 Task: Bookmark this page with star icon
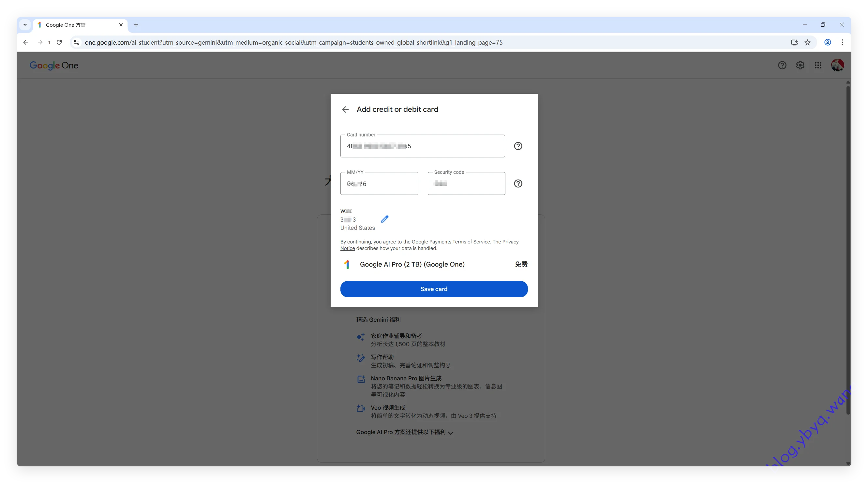[807, 42]
